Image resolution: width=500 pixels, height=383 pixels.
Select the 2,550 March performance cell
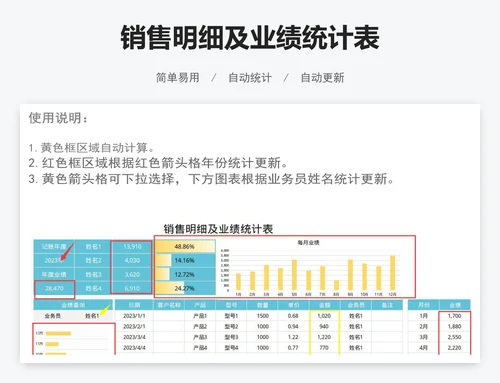tap(455, 337)
